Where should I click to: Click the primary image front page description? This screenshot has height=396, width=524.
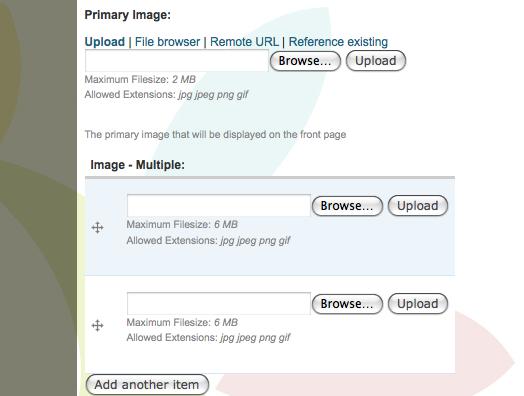215,135
